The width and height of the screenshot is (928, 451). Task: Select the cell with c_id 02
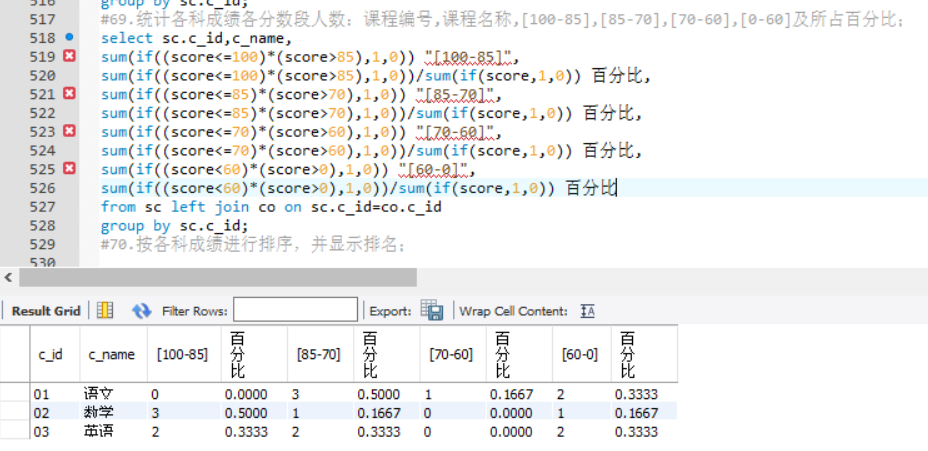55,413
